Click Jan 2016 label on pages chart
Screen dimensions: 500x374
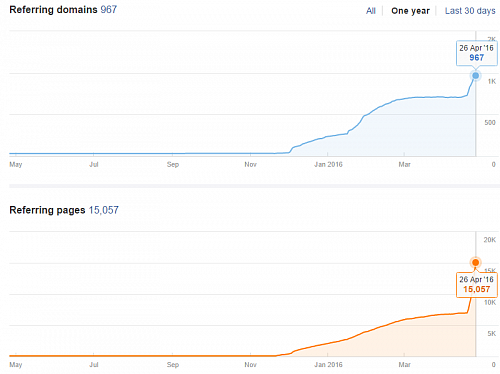click(328, 365)
